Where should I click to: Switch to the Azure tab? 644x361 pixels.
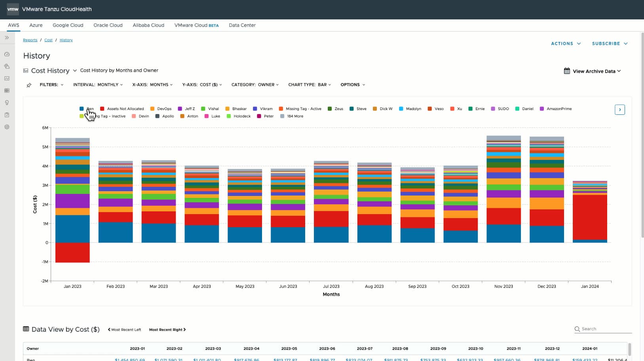[x=36, y=25]
